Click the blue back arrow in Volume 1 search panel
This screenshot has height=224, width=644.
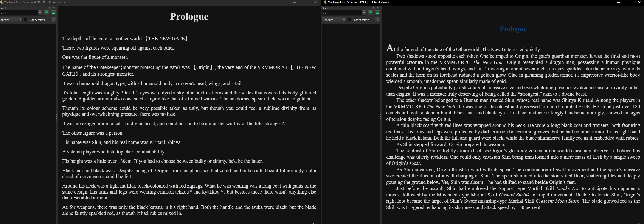[377, 20]
